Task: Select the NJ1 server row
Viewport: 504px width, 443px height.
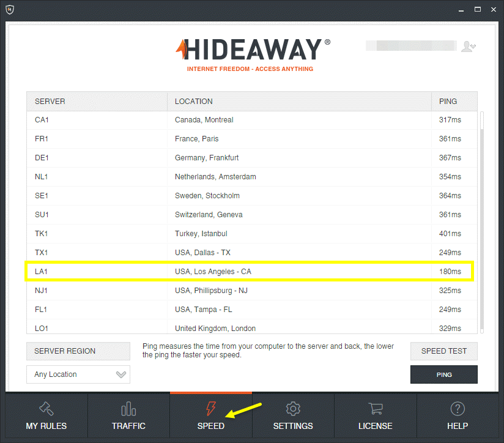Action: tap(251, 291)
